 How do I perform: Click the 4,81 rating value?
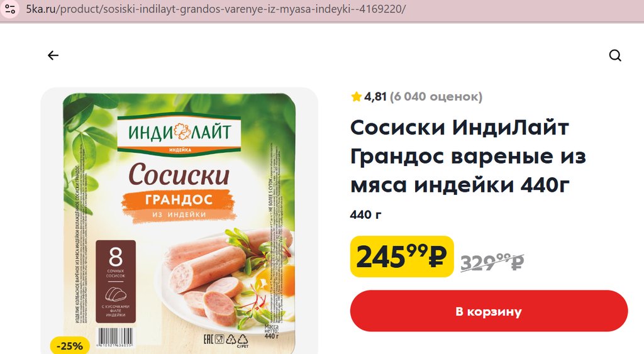(x=375, y=97)
